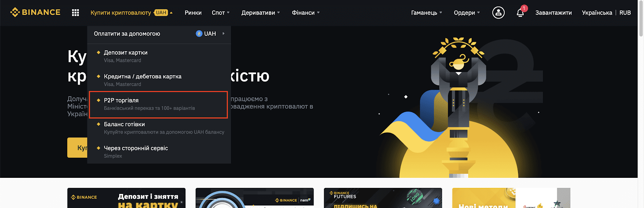The height and width of the screenshot is (208, 644).
Task: Expand the Спот dropdown
Action: (x=221, y=13)
